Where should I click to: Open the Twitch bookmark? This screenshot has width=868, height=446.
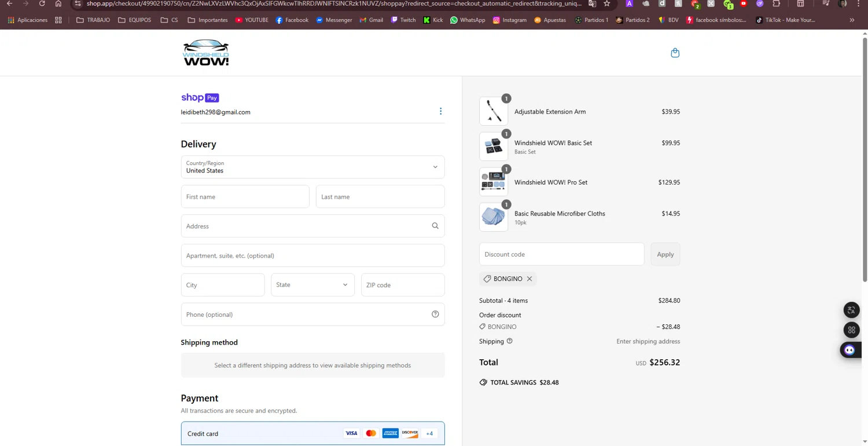coord(403,20)
